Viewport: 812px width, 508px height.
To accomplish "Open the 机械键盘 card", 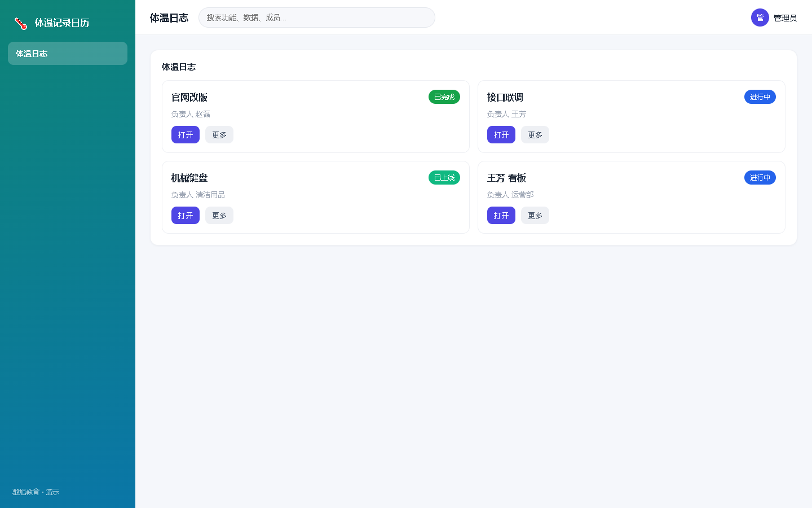I will [186, 216].
